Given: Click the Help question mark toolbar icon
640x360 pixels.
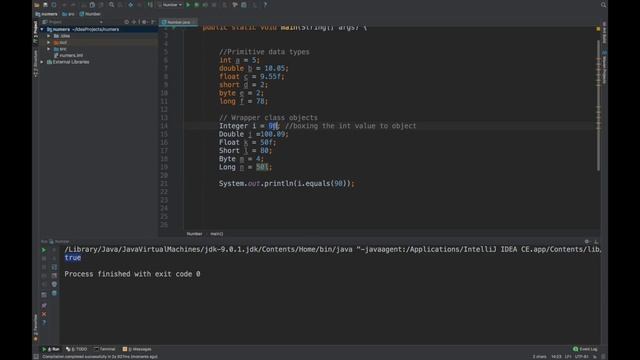Looking at the screenshot, I should (x=265, y=5).
